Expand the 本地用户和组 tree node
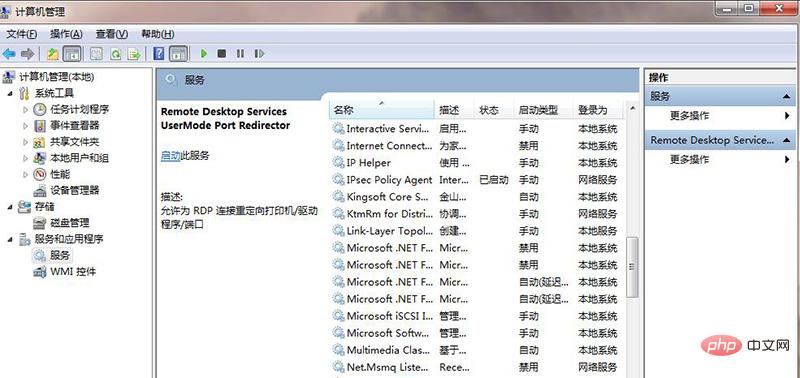This screenshot has width=800, height=378. coord(26,158)
